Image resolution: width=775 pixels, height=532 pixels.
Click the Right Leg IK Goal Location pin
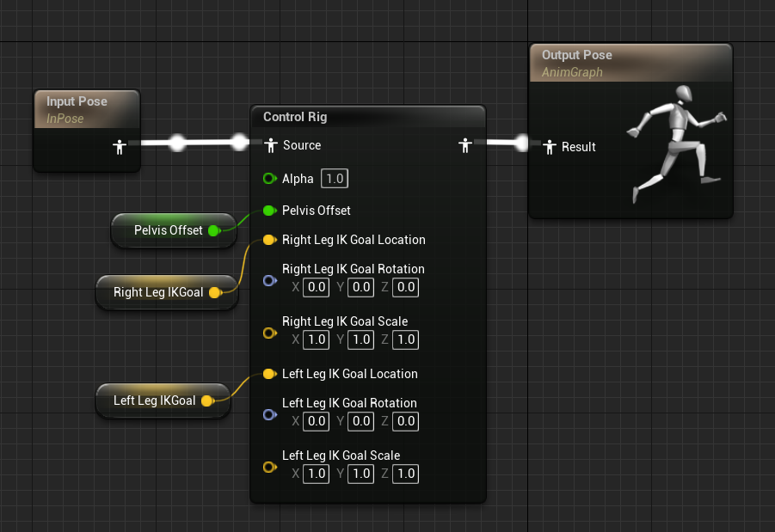pos(270,240)
